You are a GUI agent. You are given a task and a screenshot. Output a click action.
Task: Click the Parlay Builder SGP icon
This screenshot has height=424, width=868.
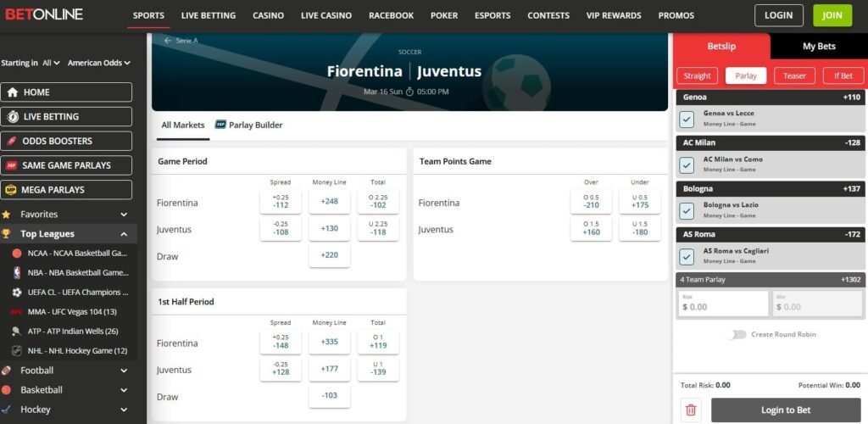click(x=220, y=126)
